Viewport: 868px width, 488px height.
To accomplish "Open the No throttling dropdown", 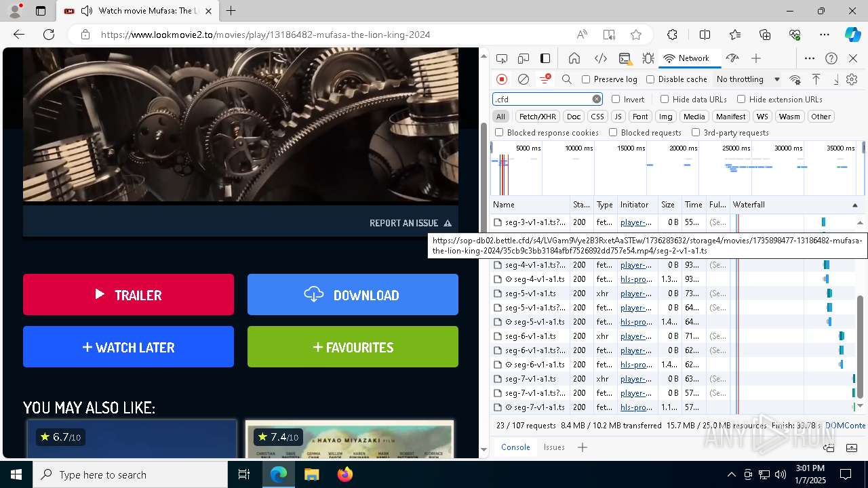I will [747, 79].
